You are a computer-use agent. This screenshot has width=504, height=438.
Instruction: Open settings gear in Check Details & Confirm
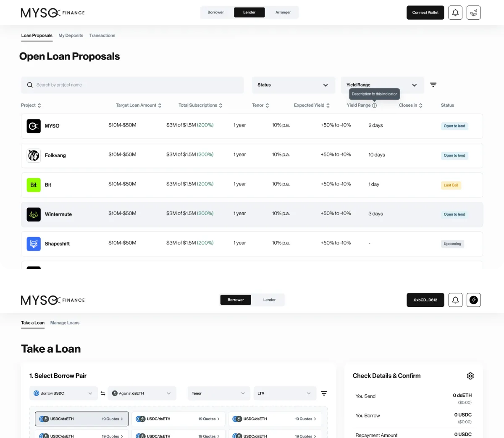coord(470,376)
